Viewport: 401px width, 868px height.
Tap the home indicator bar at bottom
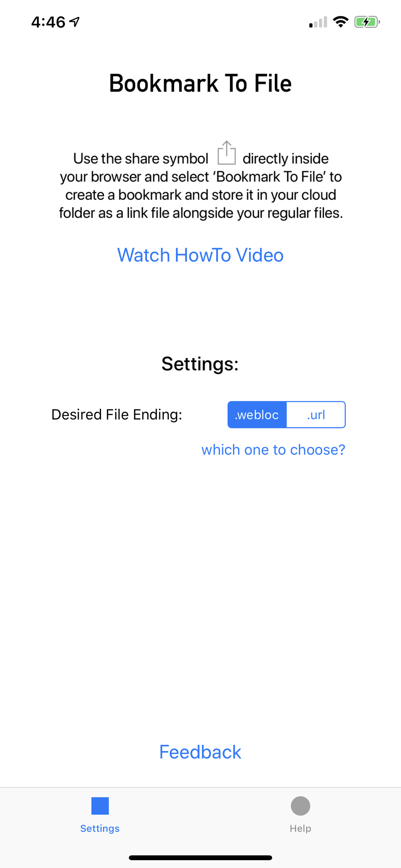(x=200, y=858)
